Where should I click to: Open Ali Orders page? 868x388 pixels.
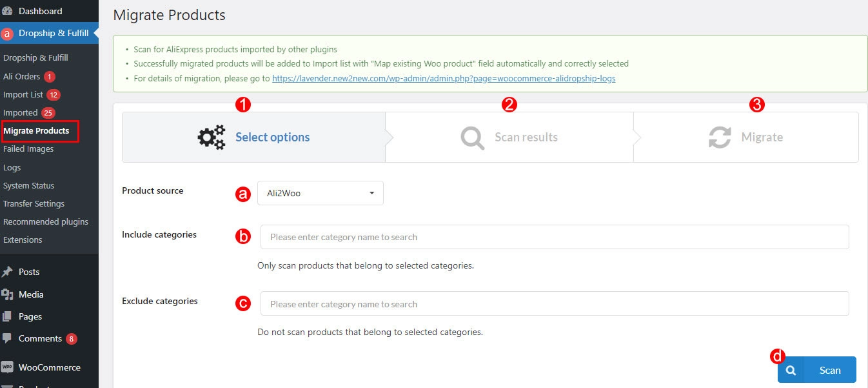pyautogui.click(x=22, y=76)
